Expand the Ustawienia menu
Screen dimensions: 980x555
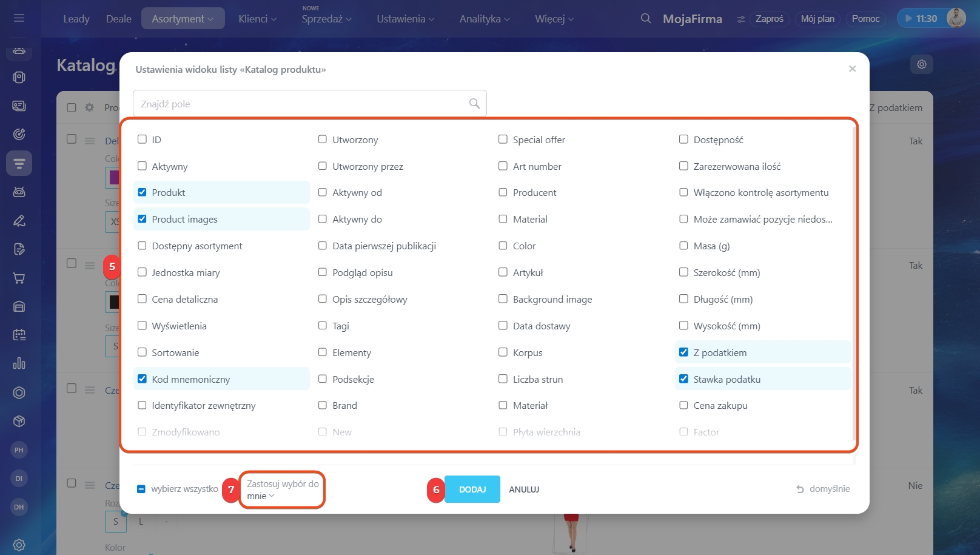(x=405, y=19)
